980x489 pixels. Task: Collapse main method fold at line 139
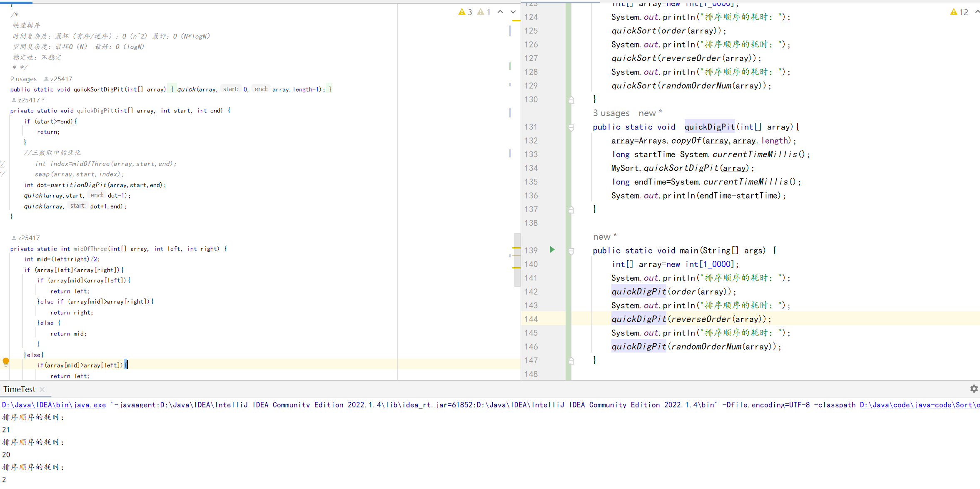571,251
